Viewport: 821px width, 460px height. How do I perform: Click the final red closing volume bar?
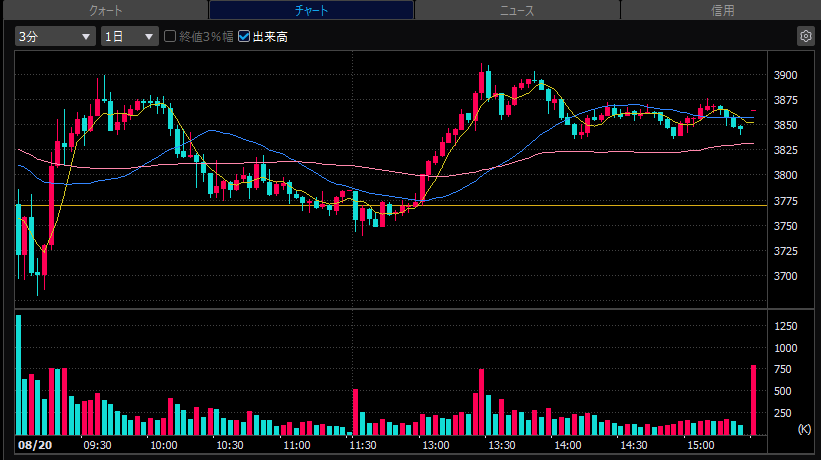click(753, 400)
